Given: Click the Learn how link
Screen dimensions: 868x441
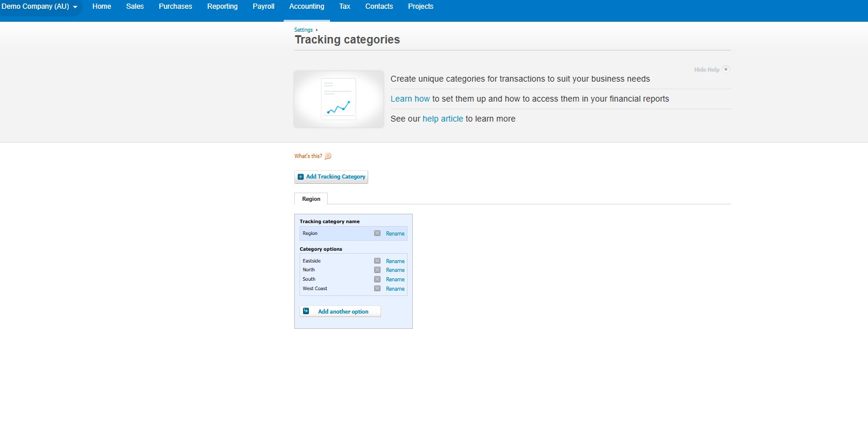Looking at the screenshot, I should [410, 99].
